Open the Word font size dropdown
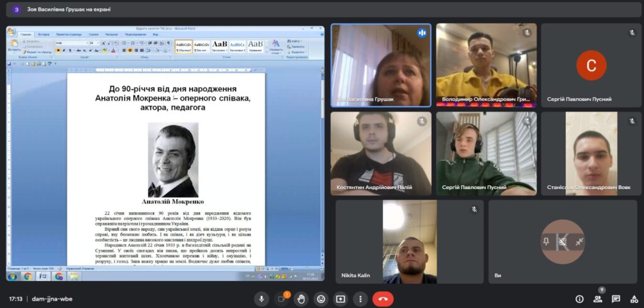 [92, 43]
